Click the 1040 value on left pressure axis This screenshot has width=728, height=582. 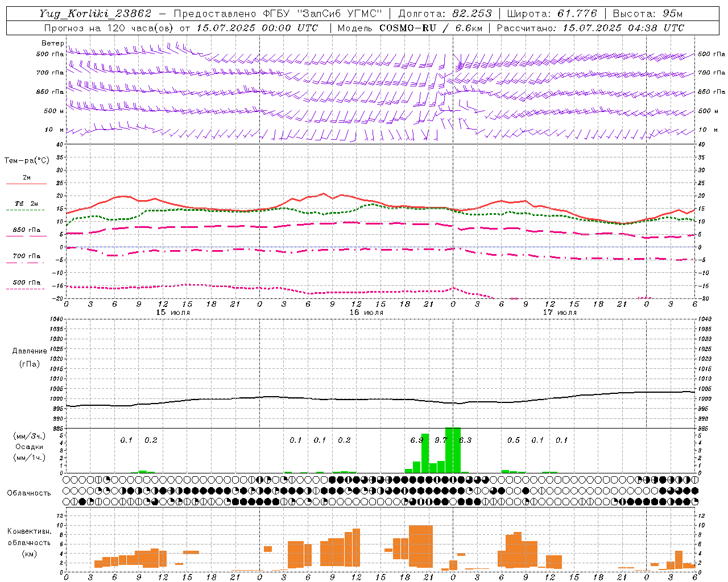57,319
